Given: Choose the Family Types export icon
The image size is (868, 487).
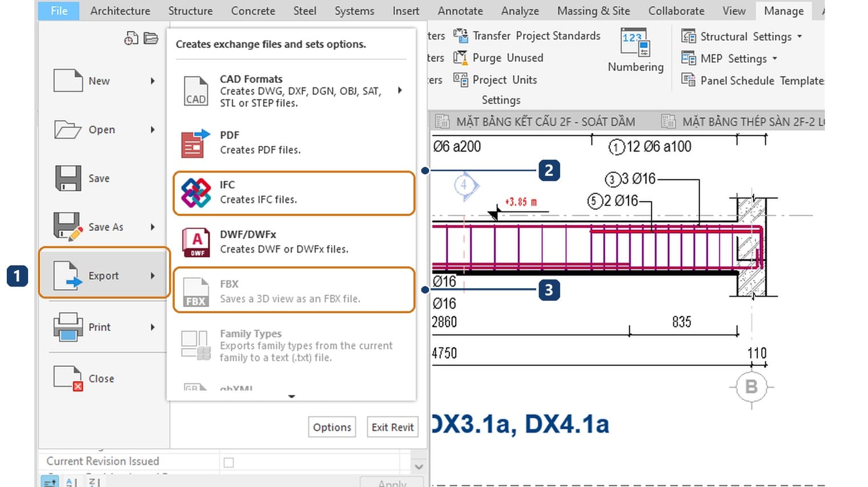Looking at the screenshot, I should 196,345.
